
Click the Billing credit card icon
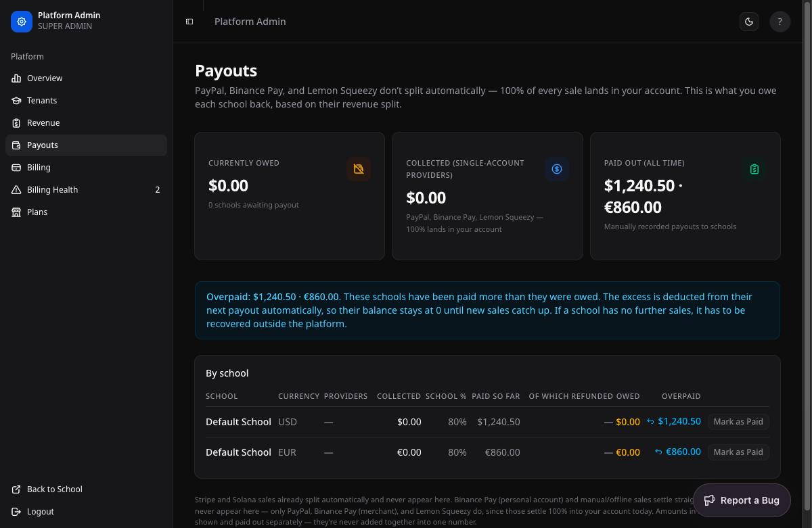tap(16, 168)
